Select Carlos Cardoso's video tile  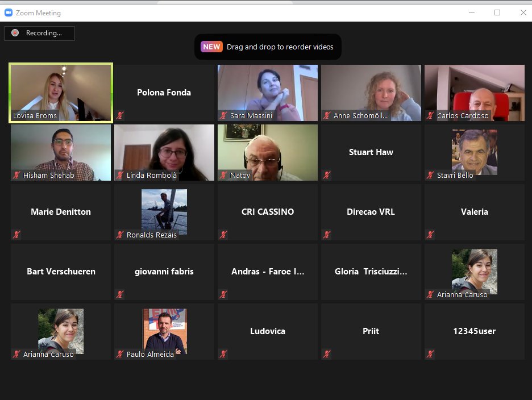[475, 93]
